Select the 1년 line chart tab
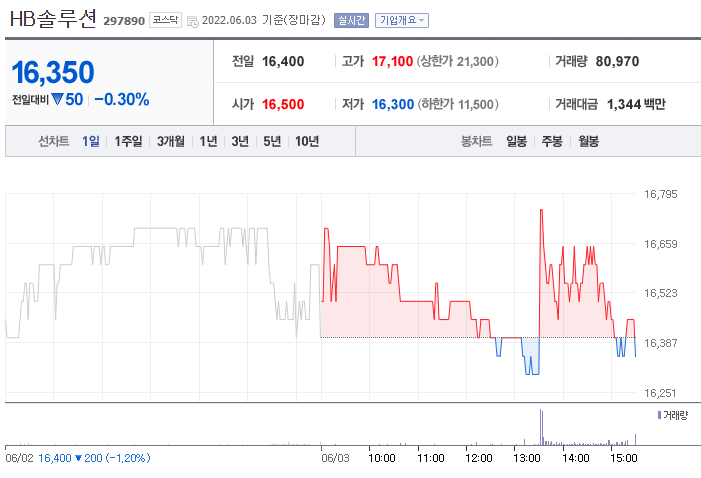701x478 pixels. (x=208, y=141)
